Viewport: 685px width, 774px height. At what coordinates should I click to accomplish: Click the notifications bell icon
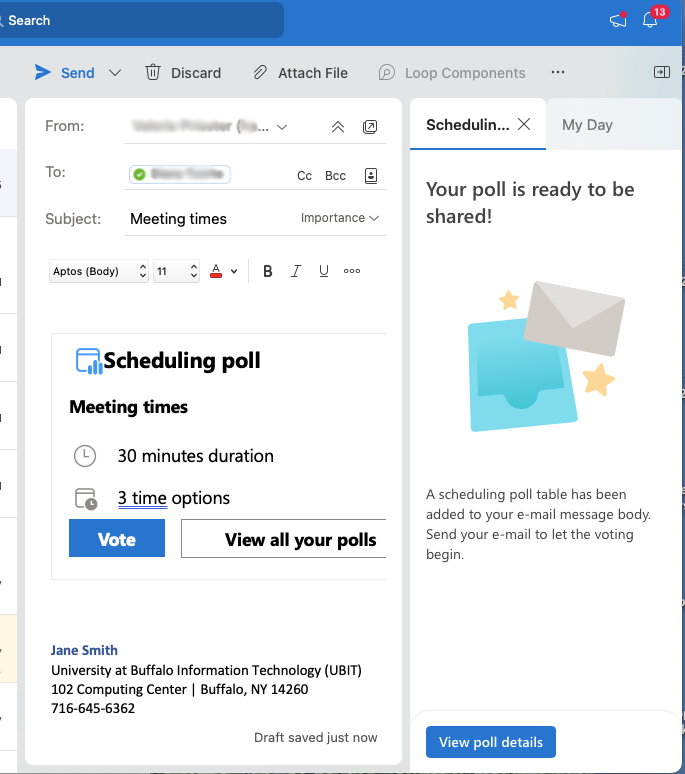(x=650, y=20)
